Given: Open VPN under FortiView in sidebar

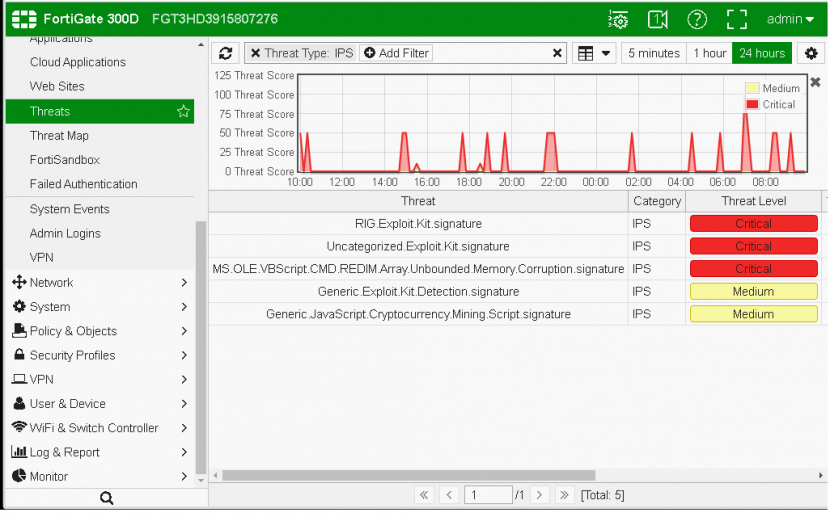Looking at the screenshot, I should 42,258.
